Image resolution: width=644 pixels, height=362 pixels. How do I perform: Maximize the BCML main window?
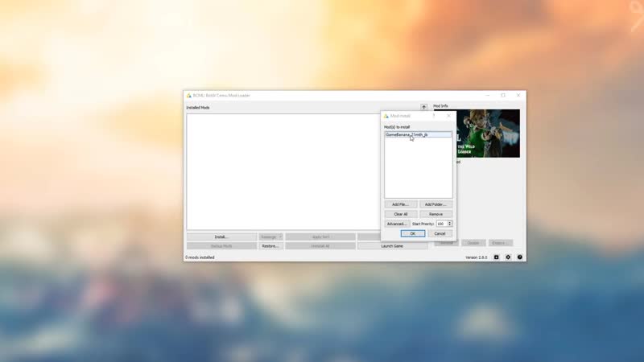coord(503,95)
